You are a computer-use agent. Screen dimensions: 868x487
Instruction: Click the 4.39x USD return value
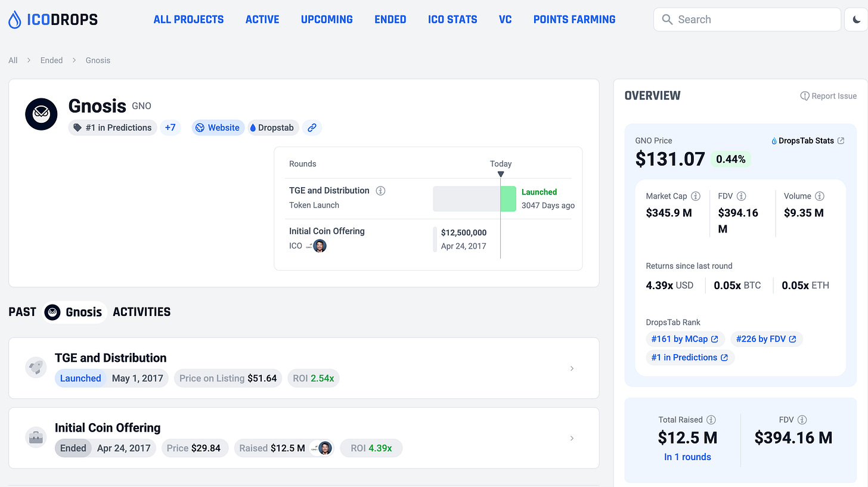[x=669, y=286]
